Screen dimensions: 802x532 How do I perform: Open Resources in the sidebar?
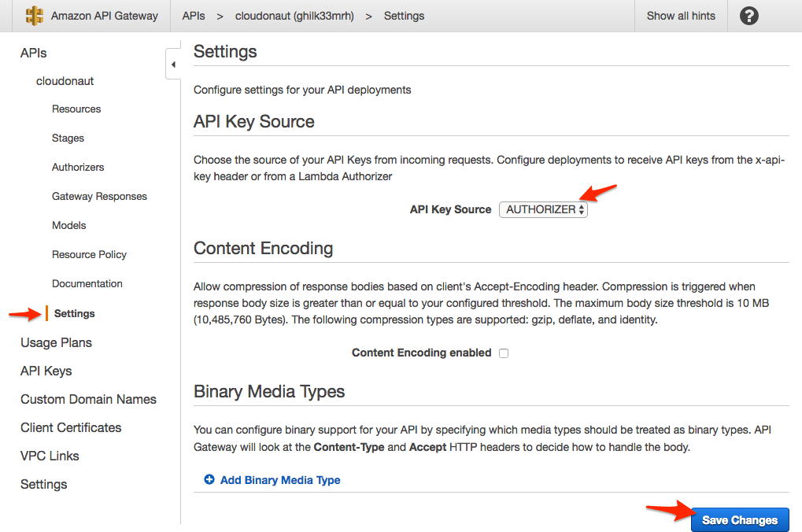[76, 109]
